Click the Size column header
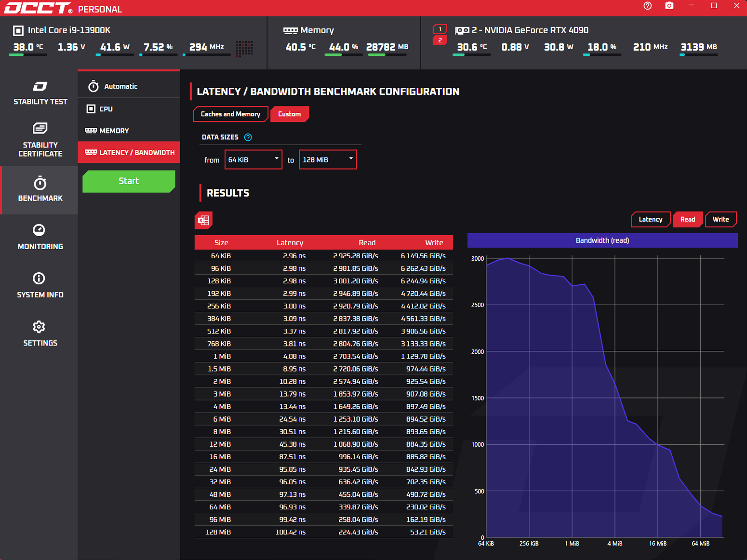Viewport: 747px width, 560px height. [x=221, y=242]
